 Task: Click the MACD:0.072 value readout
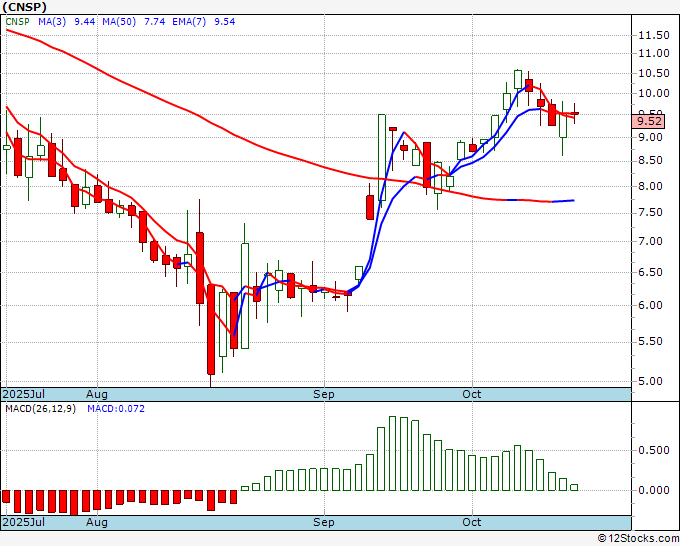pyautogui.click(x=116, y=409)
